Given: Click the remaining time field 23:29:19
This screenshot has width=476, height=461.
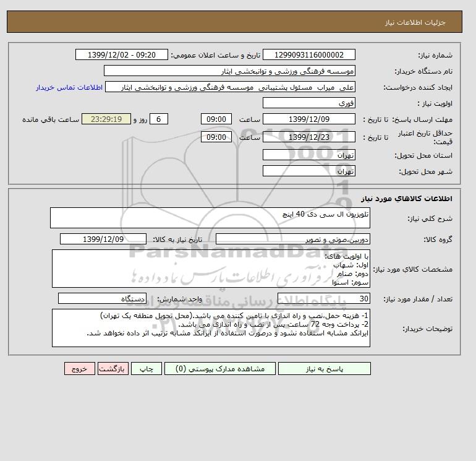Looking at the screenshot, I should click(106, 119).
